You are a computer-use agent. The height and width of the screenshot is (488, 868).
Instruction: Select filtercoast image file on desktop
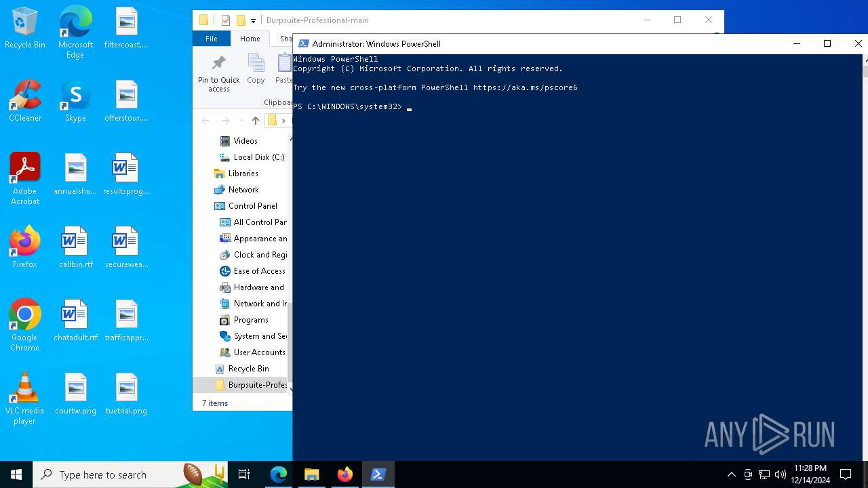click(126, 28)
